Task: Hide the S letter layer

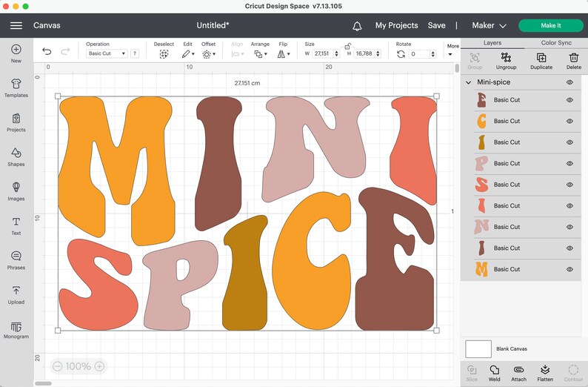Action: 569,185
